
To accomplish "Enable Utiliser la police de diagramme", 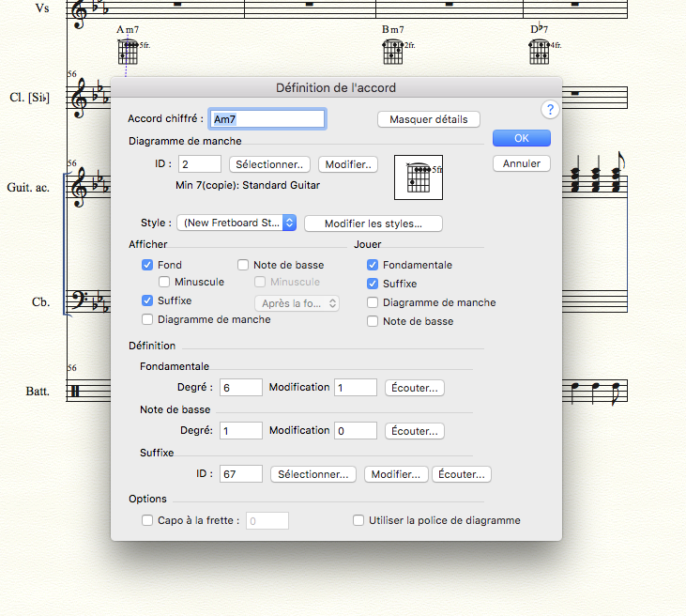I will tap(358, 520).
